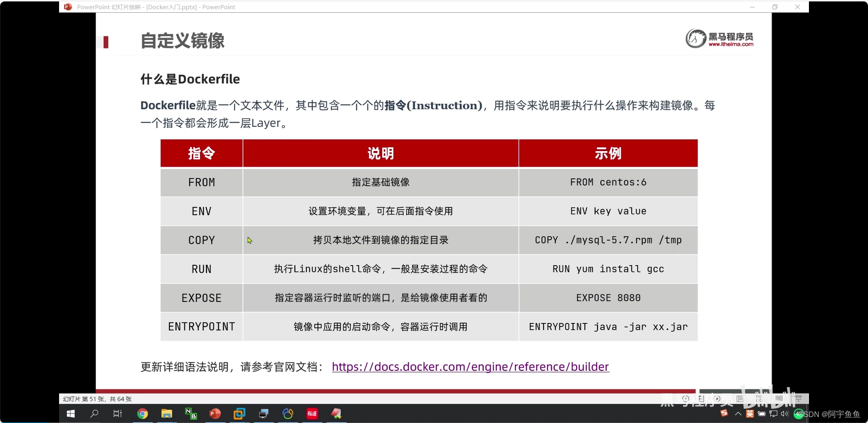Click the 说明 table header
The width and height of the screenshot is (868, 423).
click(x=381, y=153)
